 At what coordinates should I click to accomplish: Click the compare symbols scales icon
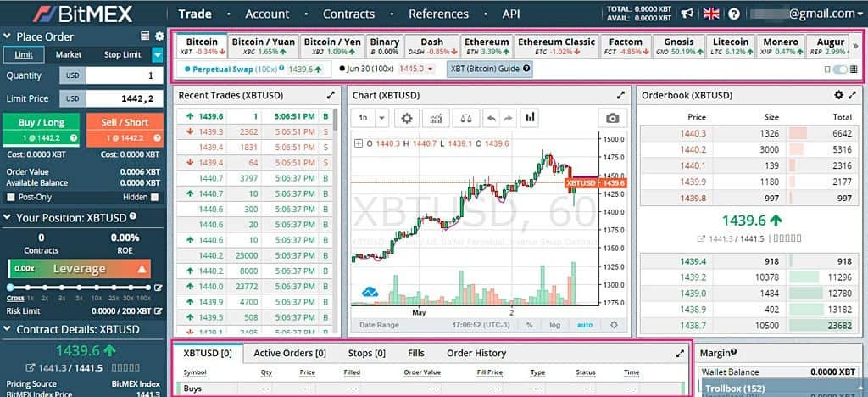466,118
